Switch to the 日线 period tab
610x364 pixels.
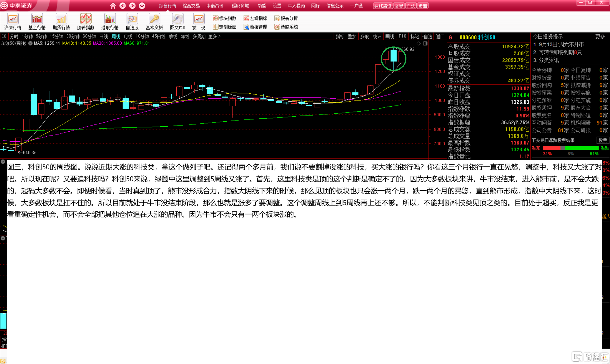[103, 36]
